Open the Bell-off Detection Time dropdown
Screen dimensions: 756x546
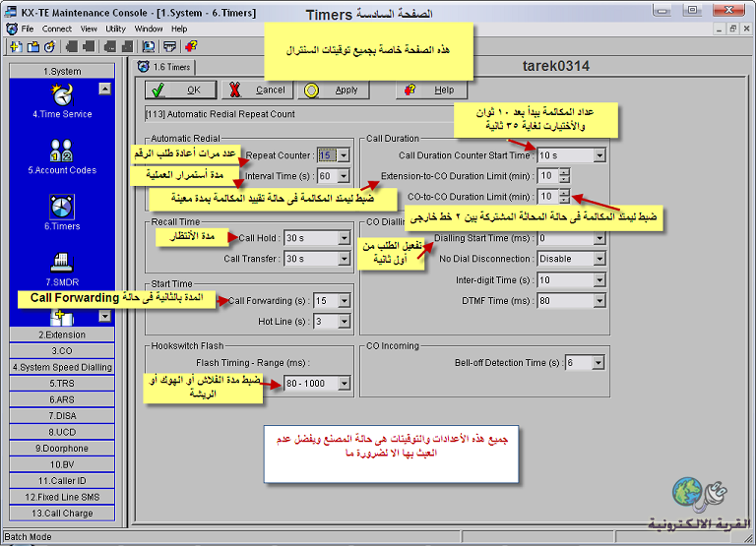(x=598, y=363)
